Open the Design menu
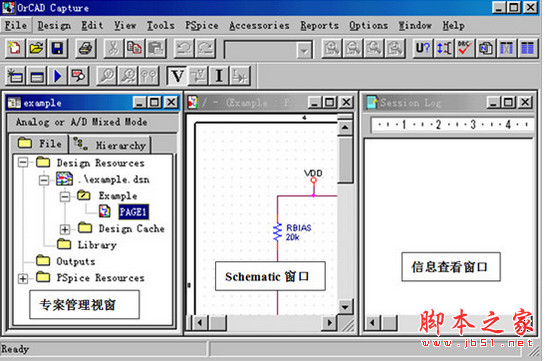Image resolution: width=545 pixels, height=361 pixels. (x=54, y=26)
